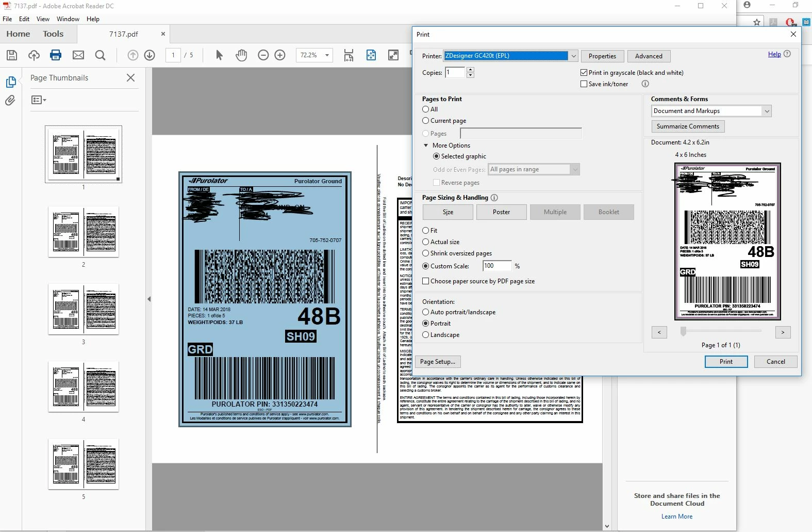Select the Fit sizing radio button
The width and height of the screenshot is (812, 532).
426,231
